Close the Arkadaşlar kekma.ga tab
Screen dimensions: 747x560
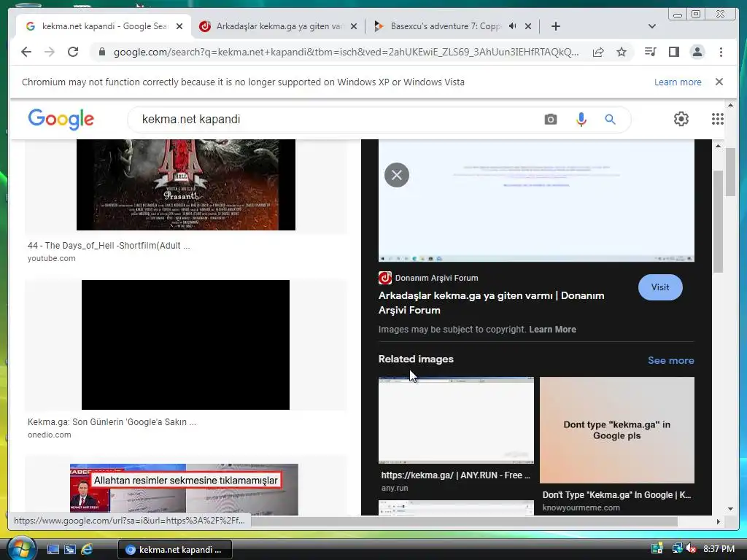tap(354, 26)
